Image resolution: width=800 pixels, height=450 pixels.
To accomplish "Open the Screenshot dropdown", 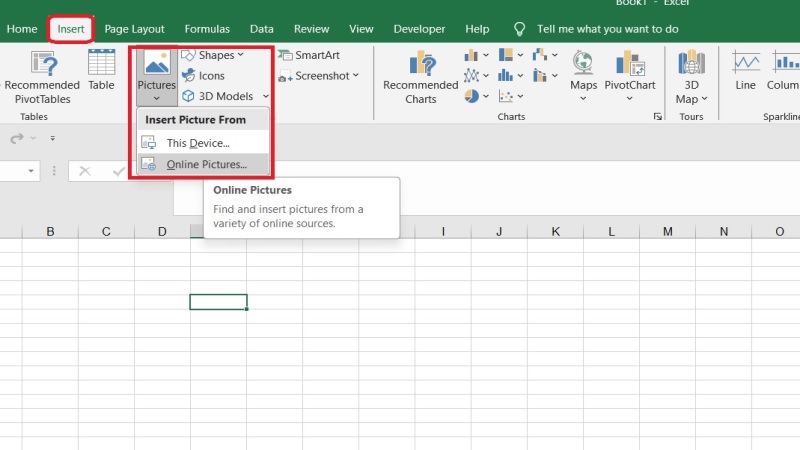I will click(x=319, y=76).
